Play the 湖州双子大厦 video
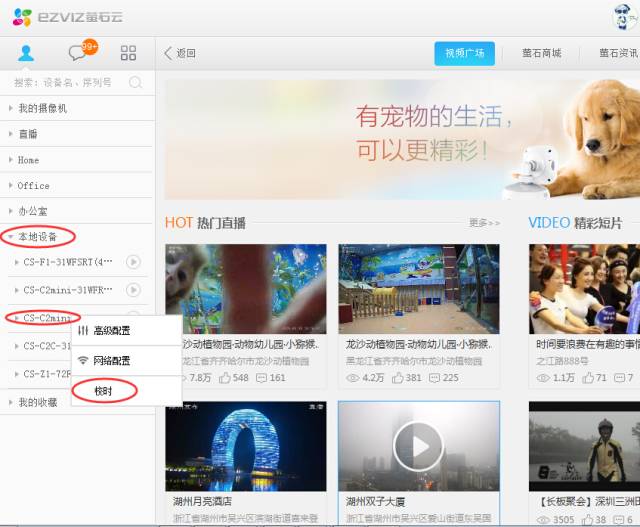This screenshot has width=640, height=527. click(418, 446)
